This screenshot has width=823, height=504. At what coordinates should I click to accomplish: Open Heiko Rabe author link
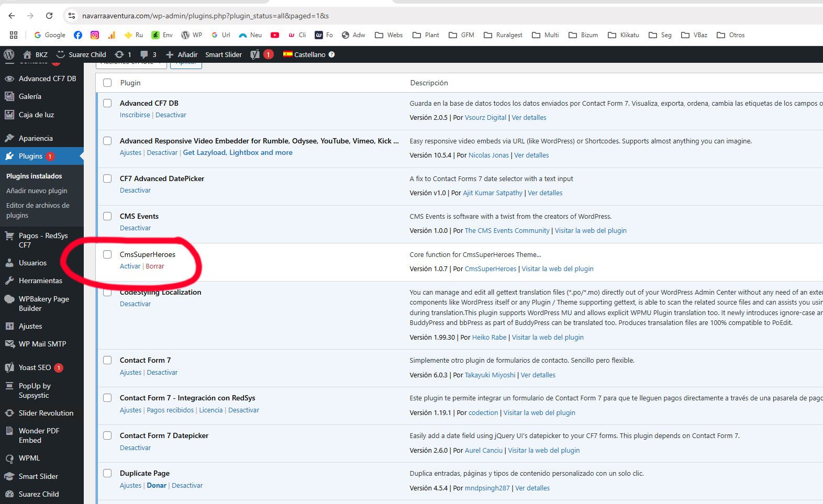tap(489, 338)
